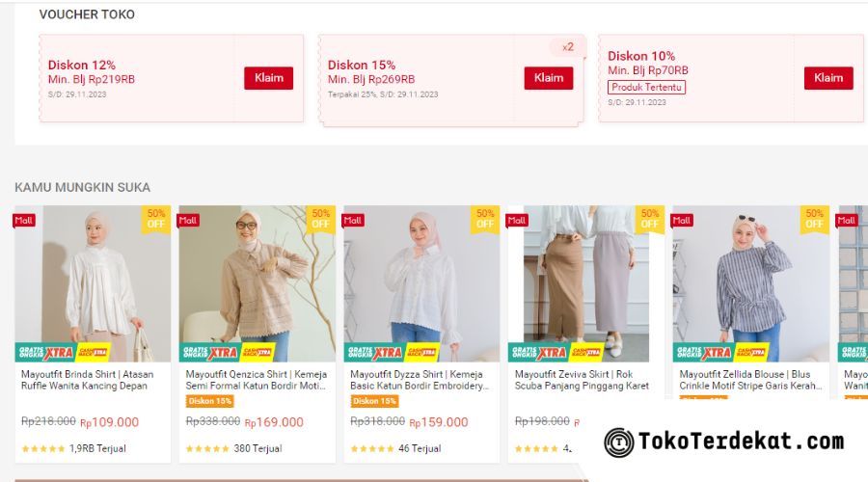The height and width of the screenshot is (482, 868).
Task: Click Mall badge on Qenzica Shirt card
Action: 188,220
